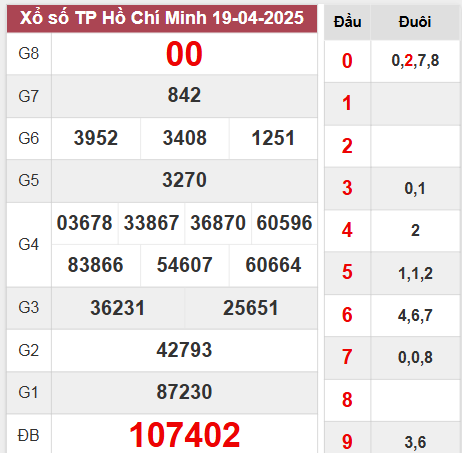
Task: Select the G7 result 842
Action: 184,95
